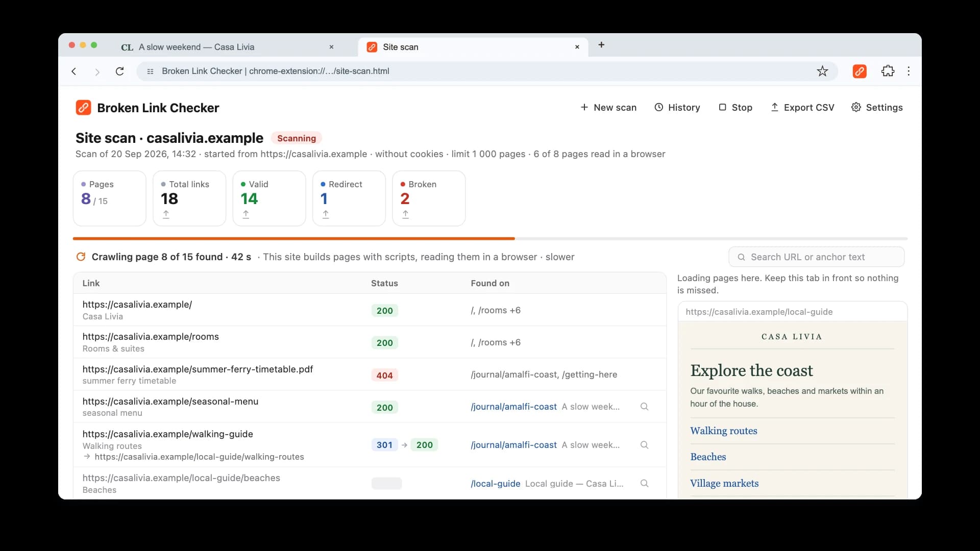The image size is (980, 551).
Task: Click the Search URL or anchor text field
Action: tap(816, 257)
